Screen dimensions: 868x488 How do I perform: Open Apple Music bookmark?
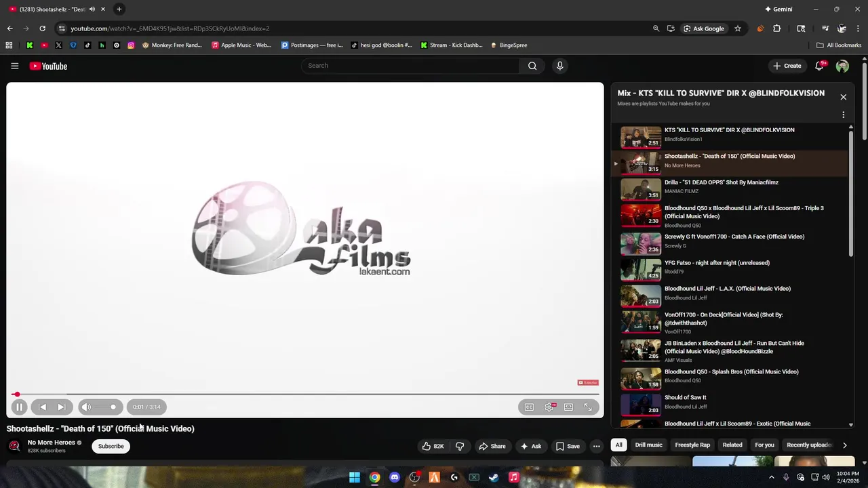coord(241,45)
